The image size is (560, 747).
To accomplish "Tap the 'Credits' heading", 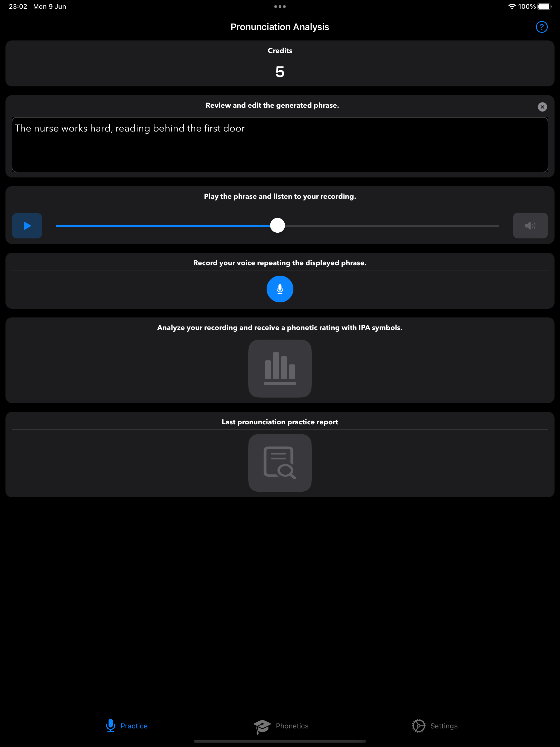I will [280, 51].
